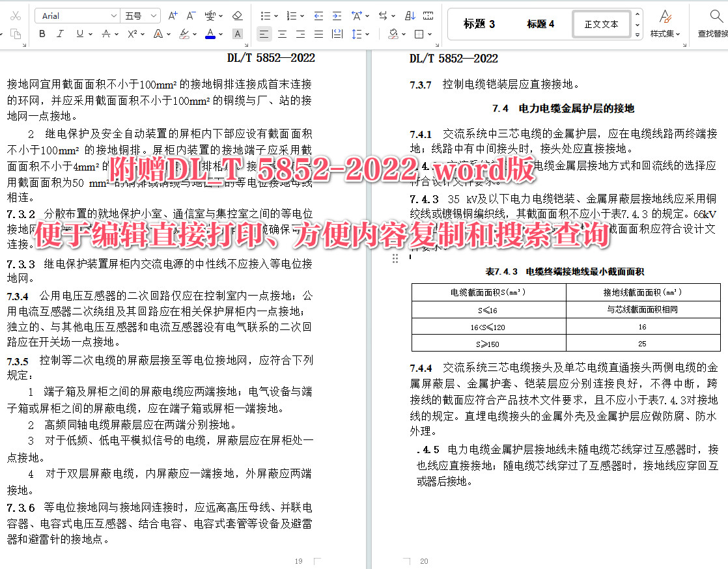Apply the 正文文本 style
The width and height of the screenshot is (728, 569).
point(600,23)
